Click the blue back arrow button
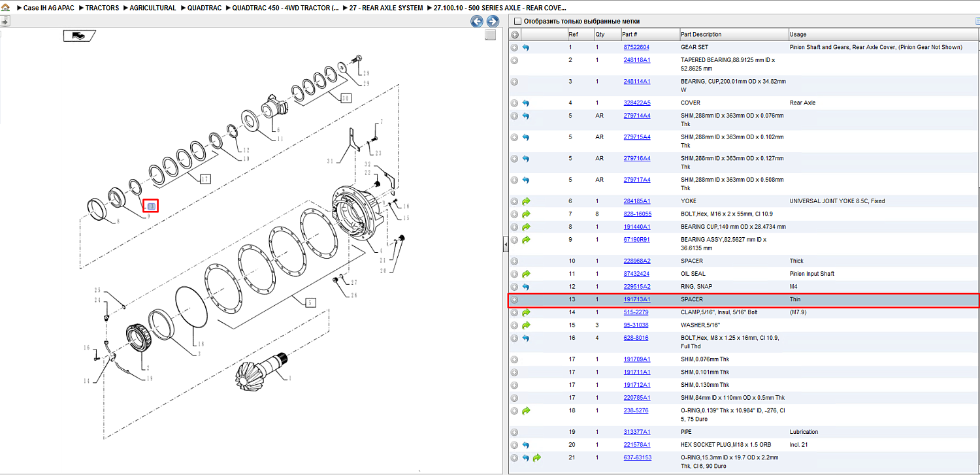Image resolution: width=980 pixels, height=475 pixels. point(477,22)
